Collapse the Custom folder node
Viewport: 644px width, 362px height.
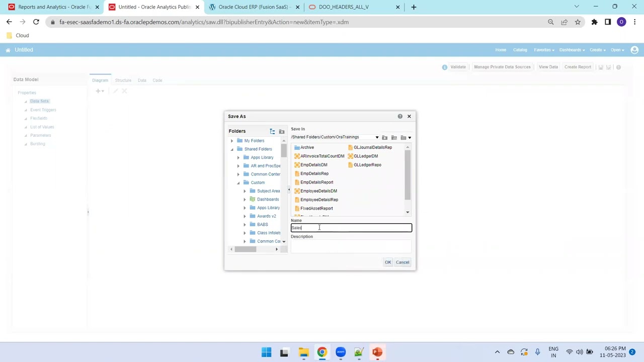238,183
